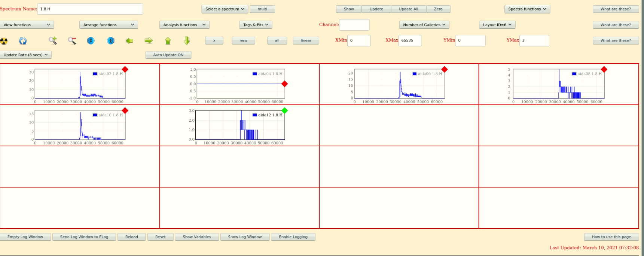This screenshot has height=256, width=644.
Task: Click the Update All button
Action: (409, 9)
